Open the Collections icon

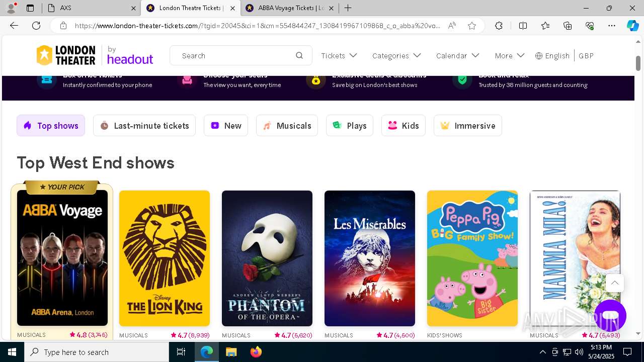click(568, 26)
